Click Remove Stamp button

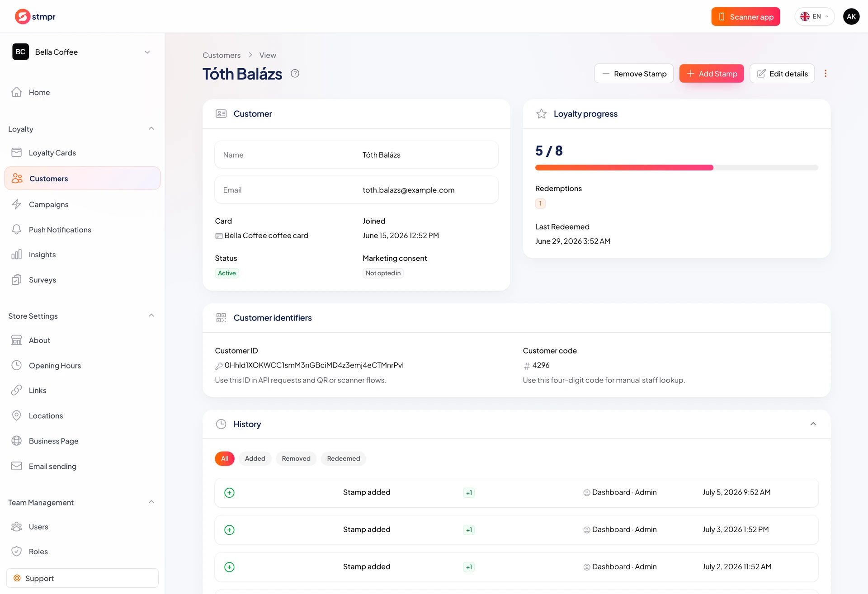point(634,74)
